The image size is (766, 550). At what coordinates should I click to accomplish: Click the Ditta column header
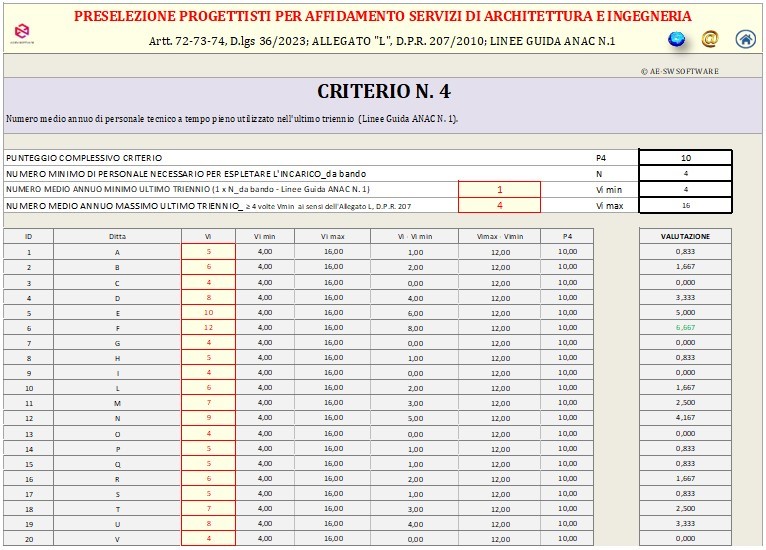tap(117, 236)
